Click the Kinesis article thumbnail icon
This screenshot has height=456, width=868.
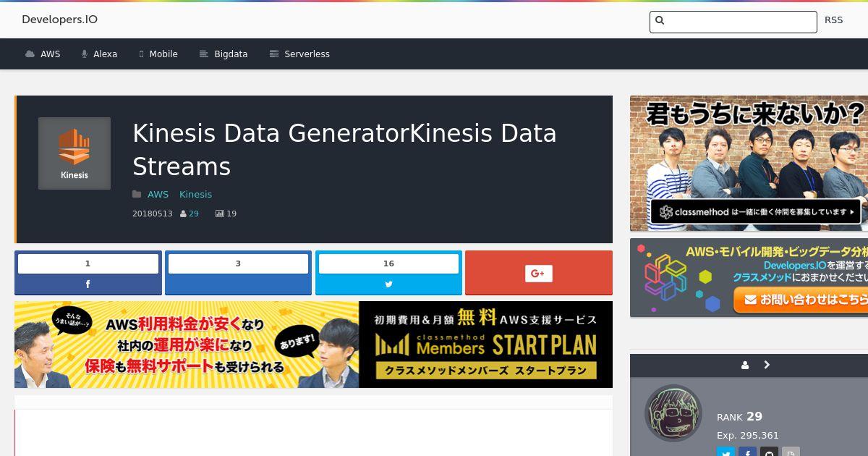[x=75, y=153]
